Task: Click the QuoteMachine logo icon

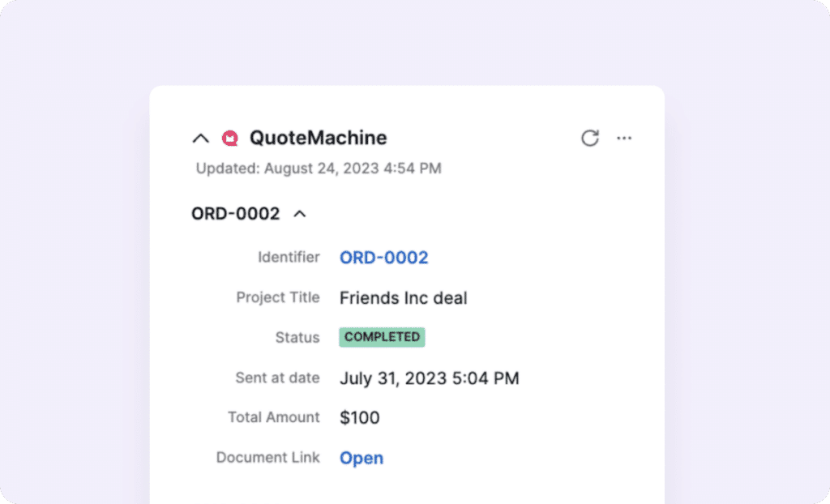Action: [x=229, y=139]
